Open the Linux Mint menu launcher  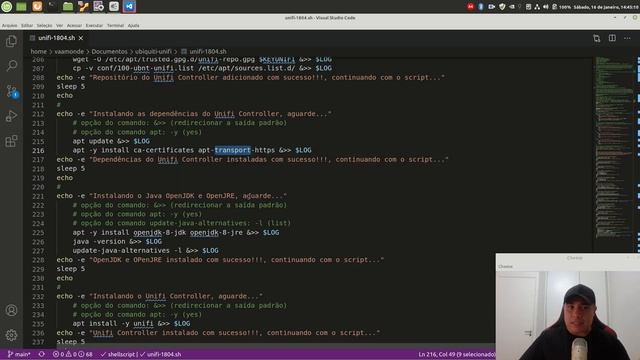coord(7,7)
